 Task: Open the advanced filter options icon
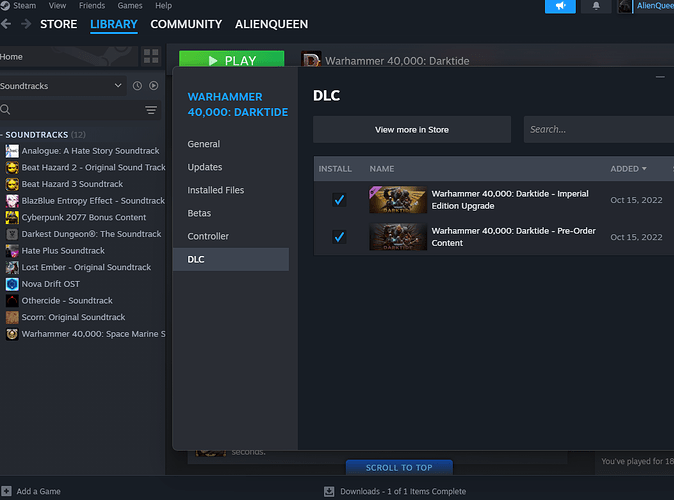[x=151, y=110]
